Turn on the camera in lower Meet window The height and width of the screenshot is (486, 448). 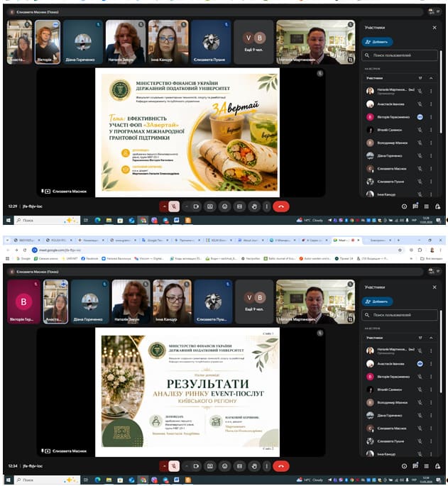(196, 466)
